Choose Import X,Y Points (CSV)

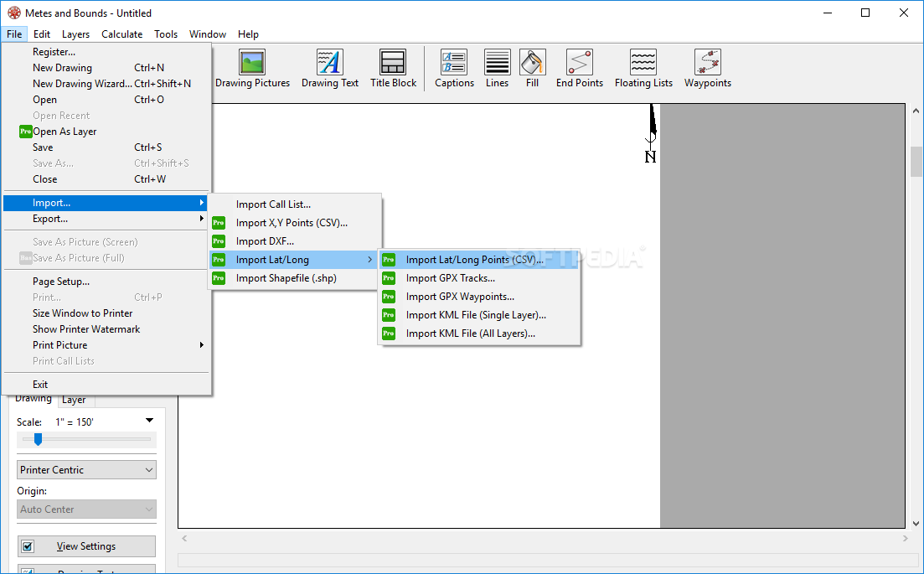[x=293, y=223]
